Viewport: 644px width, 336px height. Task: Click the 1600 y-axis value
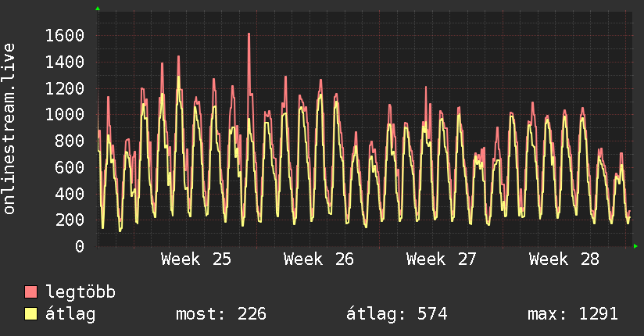pyautogui.click(x=65, y=36)
